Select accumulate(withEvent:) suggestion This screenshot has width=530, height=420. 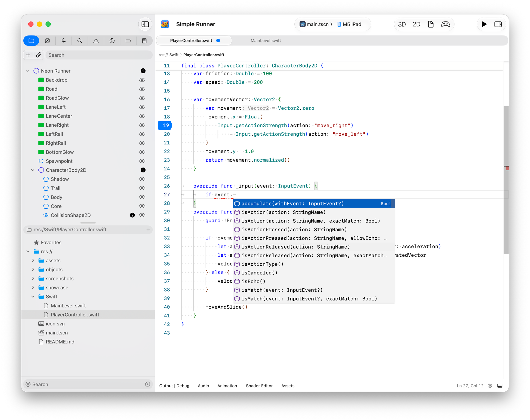tap(314, 204)
